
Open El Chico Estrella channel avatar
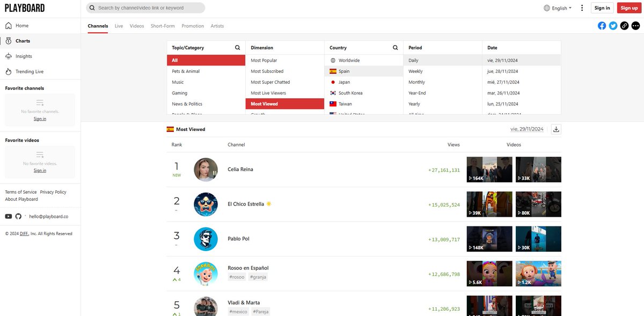pyautogui.click(x=206, y=204)
